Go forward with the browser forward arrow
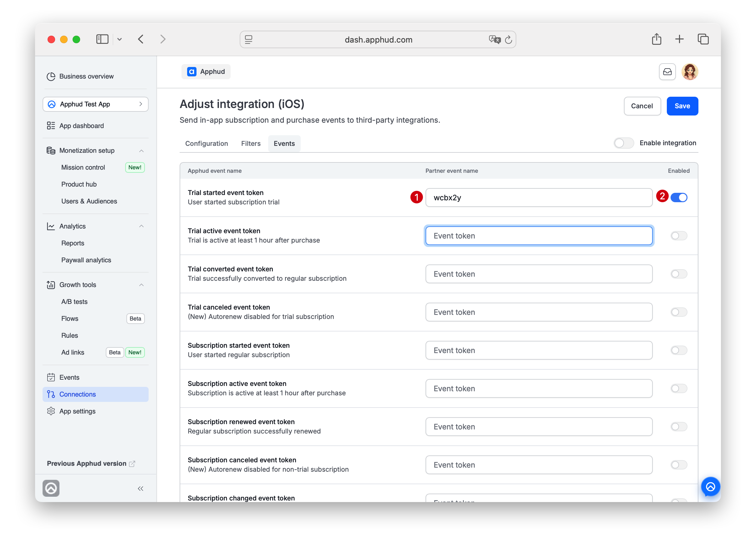 coord(163,39)
